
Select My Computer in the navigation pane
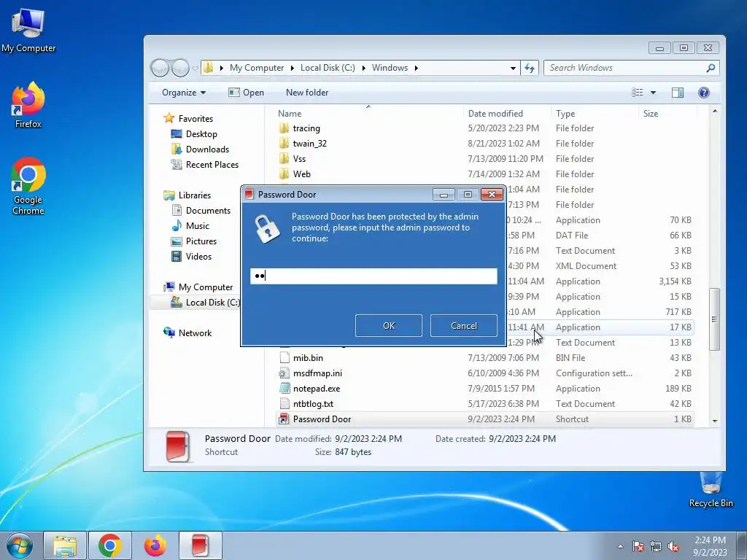198,287
